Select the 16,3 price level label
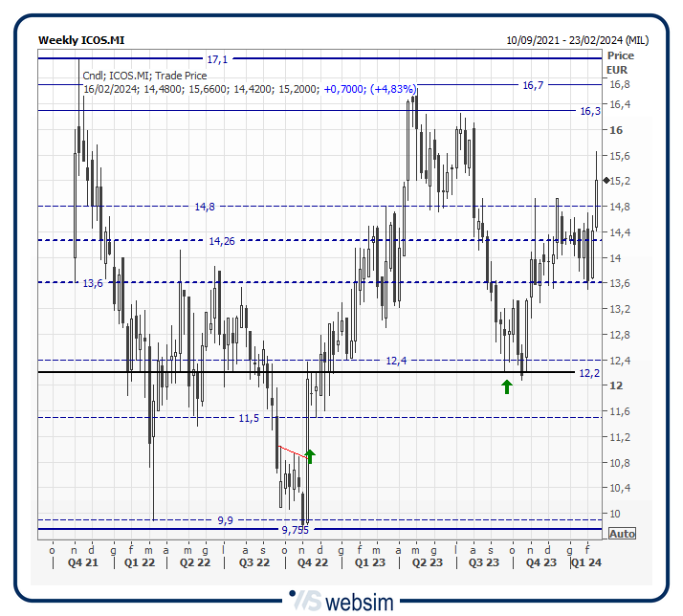The height and width of the screenshot is (616, 683). 590,111
